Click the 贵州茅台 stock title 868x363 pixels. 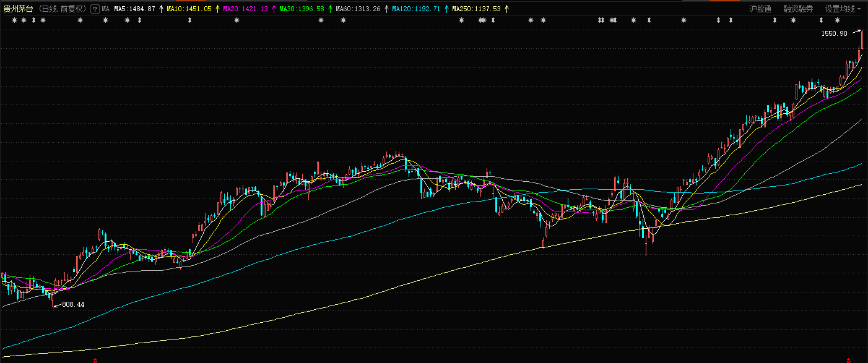click(x=19, y=9)
